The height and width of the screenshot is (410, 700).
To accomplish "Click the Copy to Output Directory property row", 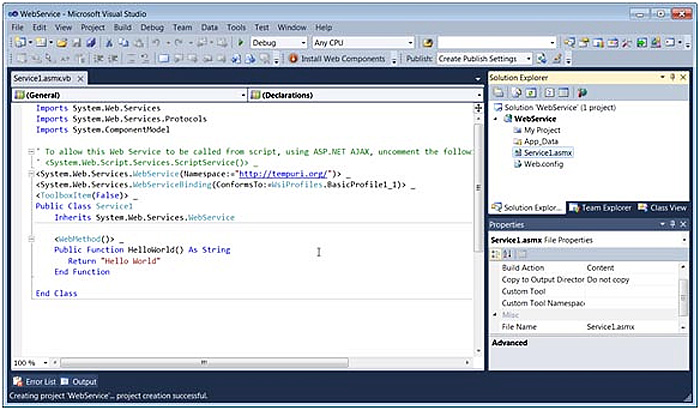I will [585, 280].
